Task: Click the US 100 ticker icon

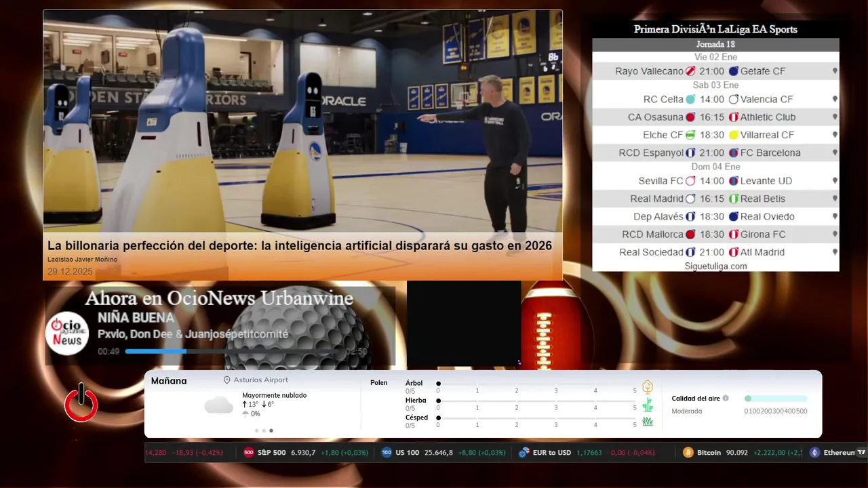Action: click(387, 452)
